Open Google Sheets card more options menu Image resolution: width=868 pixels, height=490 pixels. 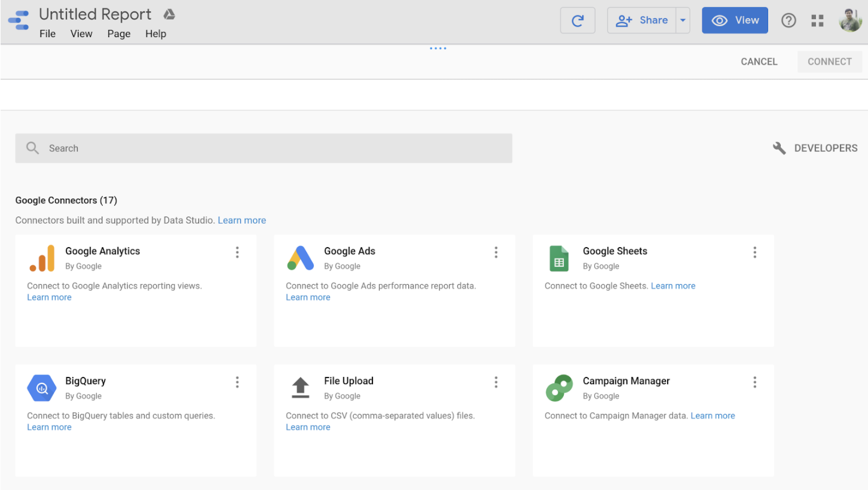click(755, 252)
